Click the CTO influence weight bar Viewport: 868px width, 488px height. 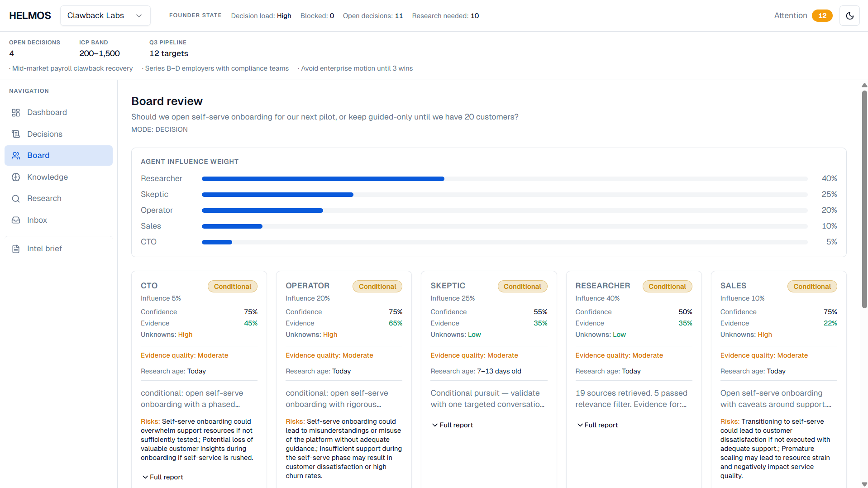505,242
